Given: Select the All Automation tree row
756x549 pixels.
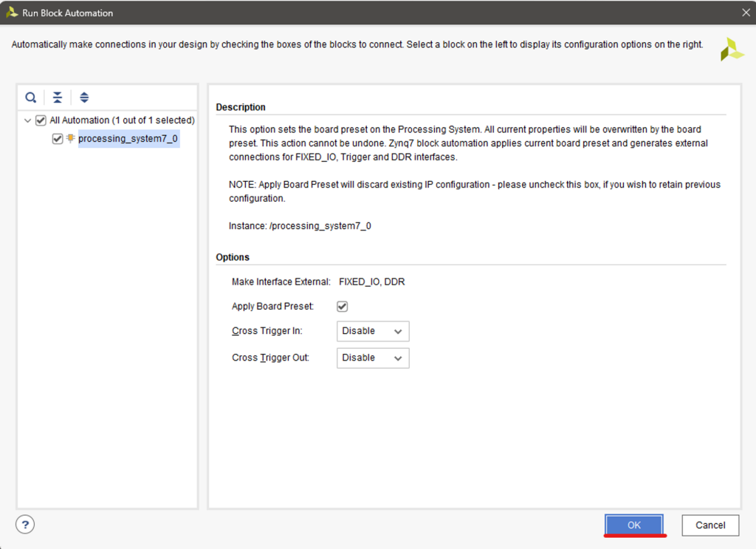Looking at the screenshot, I should coord(122,120).
